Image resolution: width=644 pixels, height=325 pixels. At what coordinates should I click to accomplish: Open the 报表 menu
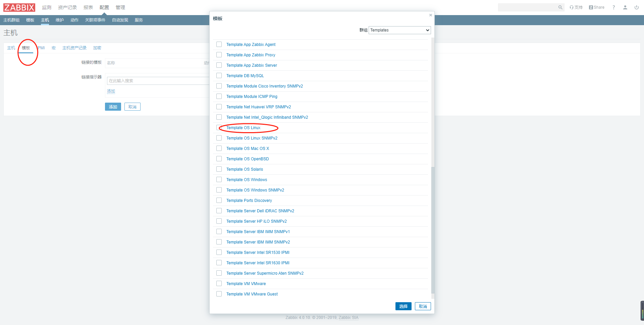(88, 7)
